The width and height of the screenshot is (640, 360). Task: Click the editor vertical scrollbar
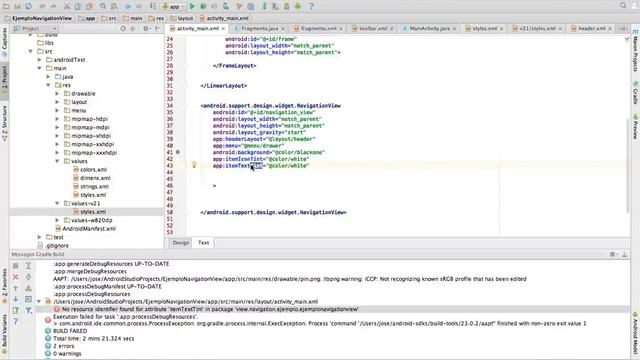[627, 165]
